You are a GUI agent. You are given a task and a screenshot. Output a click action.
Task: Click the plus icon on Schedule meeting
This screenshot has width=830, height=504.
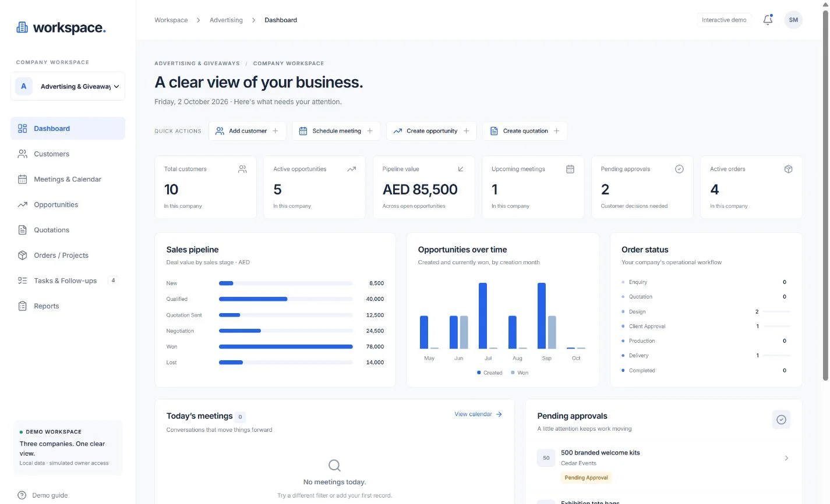coord(370,131)
